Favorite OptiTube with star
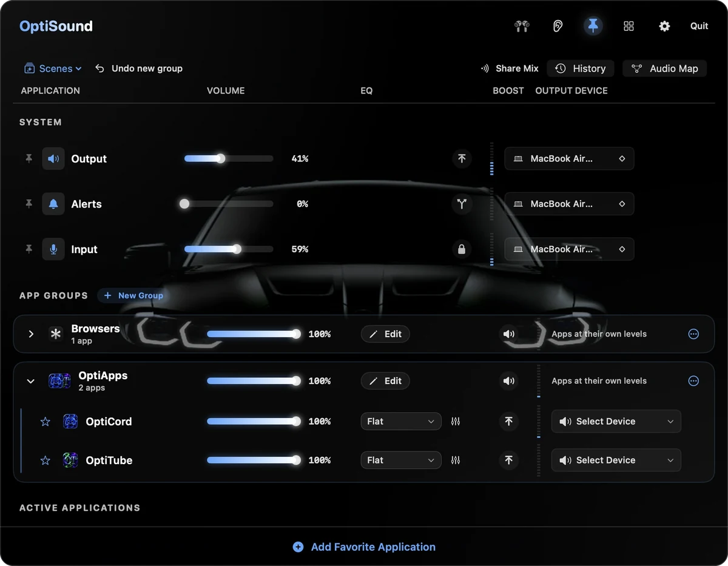This screenshot has width=728, height=566. (x=45, y=460)
